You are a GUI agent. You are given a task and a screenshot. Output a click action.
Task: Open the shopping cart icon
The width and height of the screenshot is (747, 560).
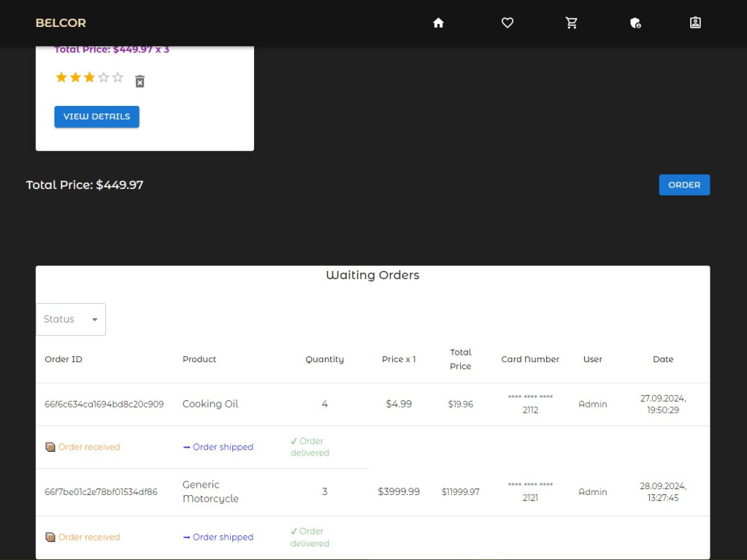tap(571, 23)
